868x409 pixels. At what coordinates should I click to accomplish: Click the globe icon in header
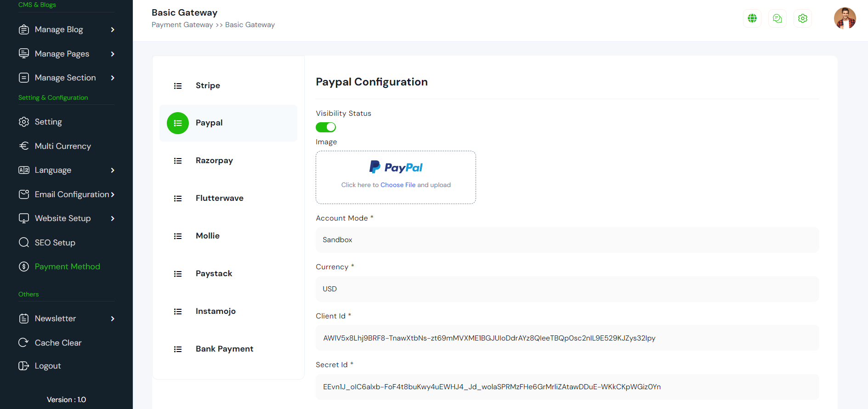[752, 18]
